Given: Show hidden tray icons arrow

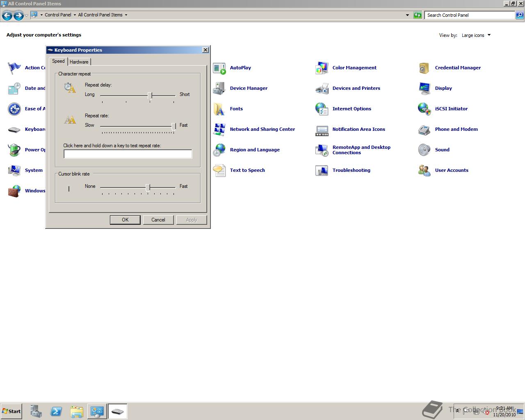Looking at the screenshot, I should point(458,411).
